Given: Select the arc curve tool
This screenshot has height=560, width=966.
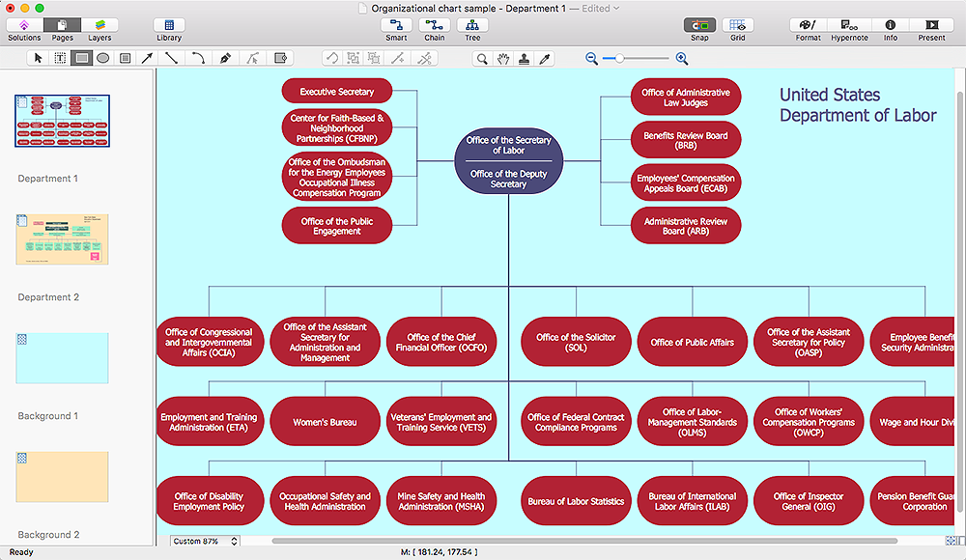Looking at the screenshot, I should [x=198, y=59].
